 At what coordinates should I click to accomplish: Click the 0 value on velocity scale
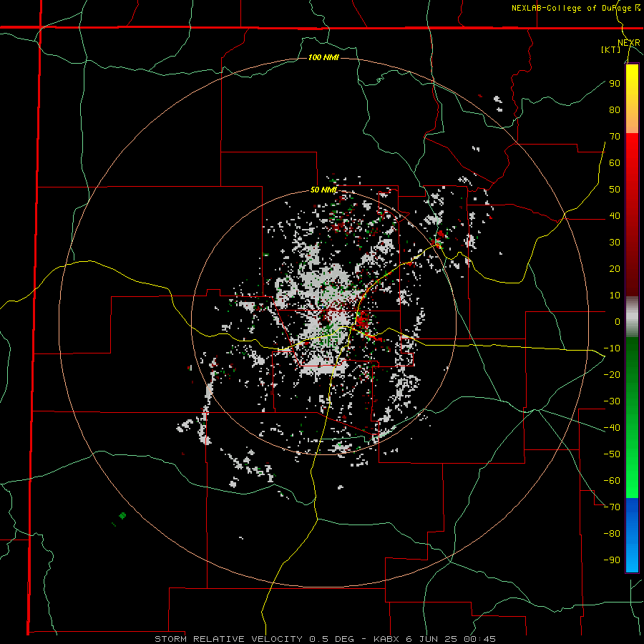pyautogui.click(x=618, y=321)
